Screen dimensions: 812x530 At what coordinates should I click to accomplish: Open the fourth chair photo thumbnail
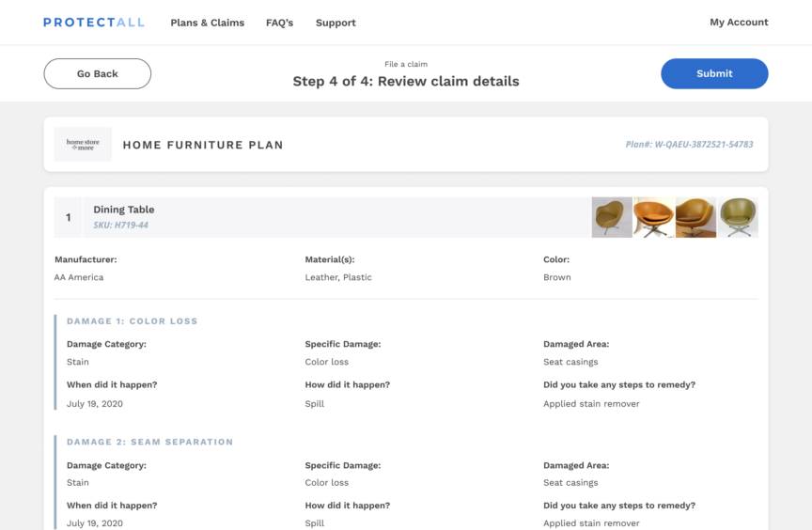tap(738, 217)
